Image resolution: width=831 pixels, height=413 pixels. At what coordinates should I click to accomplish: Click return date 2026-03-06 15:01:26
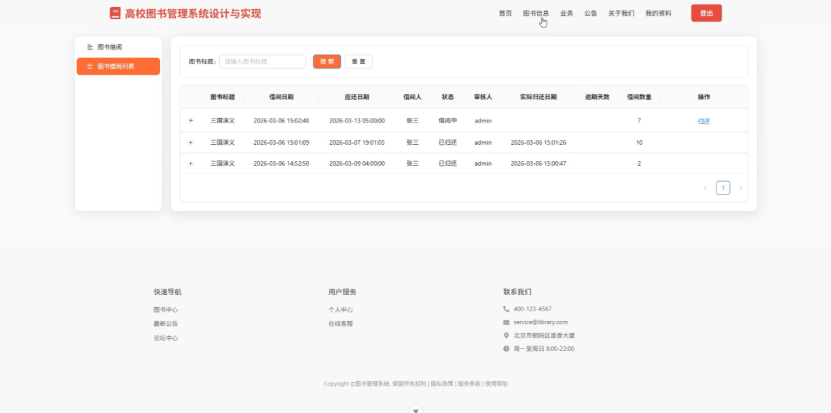pyautogui.click(x=538, y=143)
